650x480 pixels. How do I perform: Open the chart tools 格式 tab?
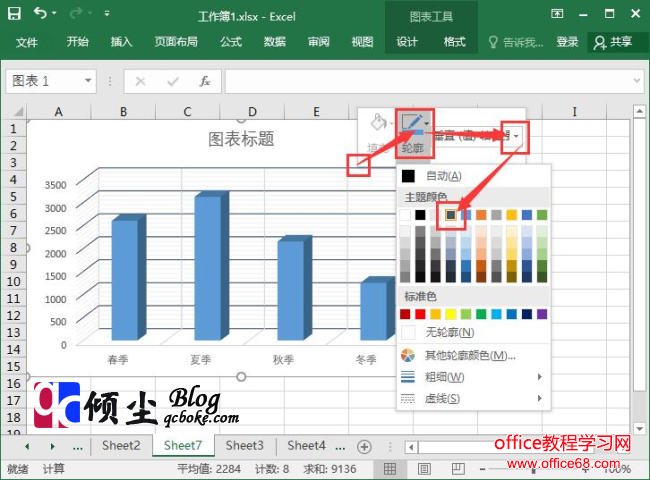pyautogui.click(x=454, y=41)
